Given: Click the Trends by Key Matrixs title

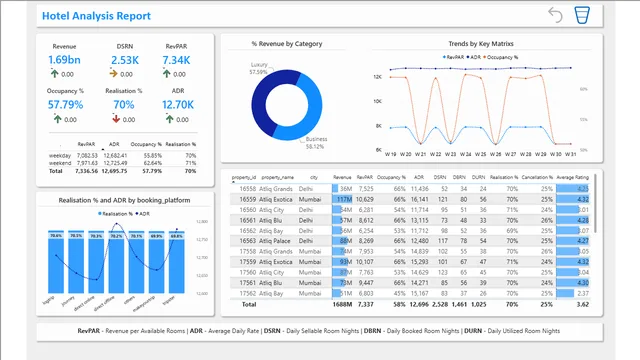Looking at the screenshot, I should (481, 44).
